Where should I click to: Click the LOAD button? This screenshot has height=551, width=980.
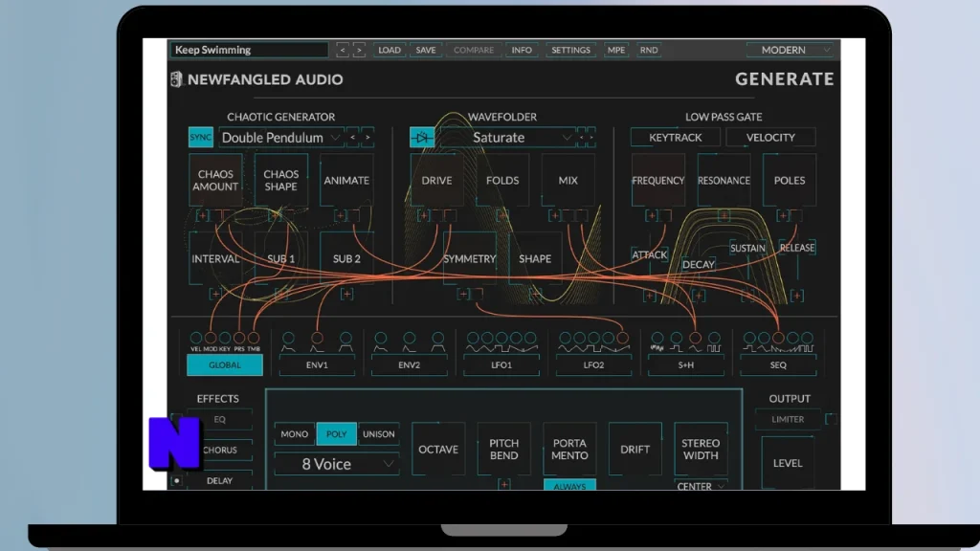tap(390, 50)
